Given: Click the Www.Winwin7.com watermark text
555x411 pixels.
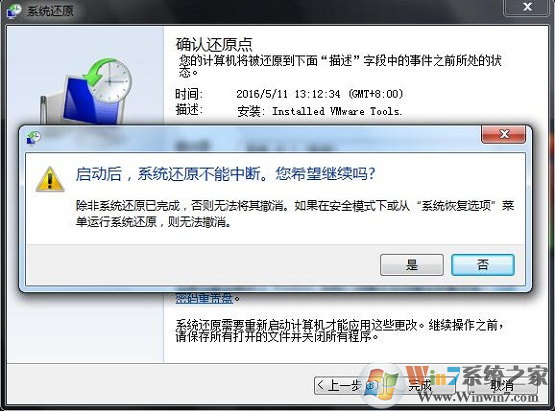Looking at the screenshot, I should 477,397.
